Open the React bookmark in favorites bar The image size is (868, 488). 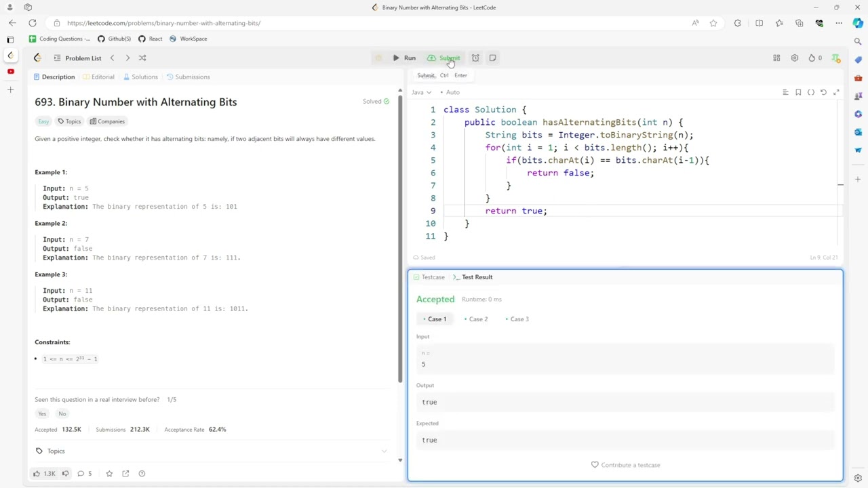tap(150, 39)
